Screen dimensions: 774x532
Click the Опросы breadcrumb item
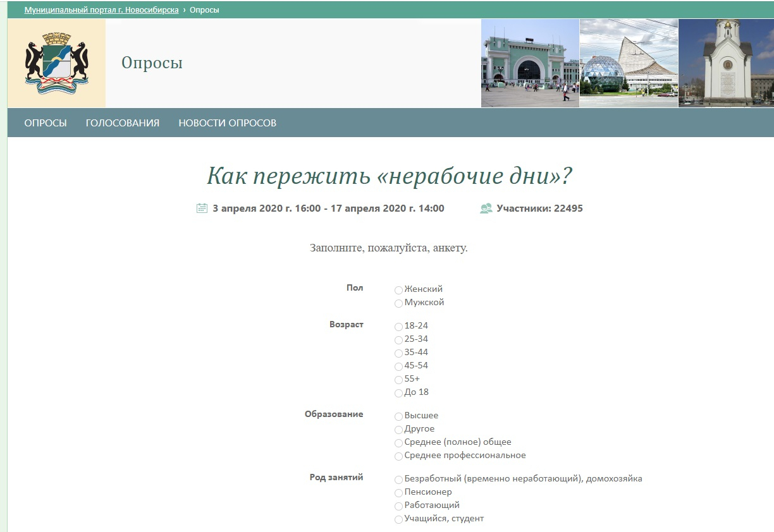[x=204, y=10]
